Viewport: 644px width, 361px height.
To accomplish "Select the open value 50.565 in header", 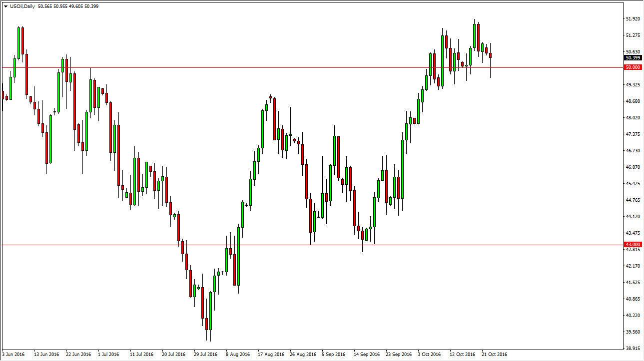I will pos(45,6).
